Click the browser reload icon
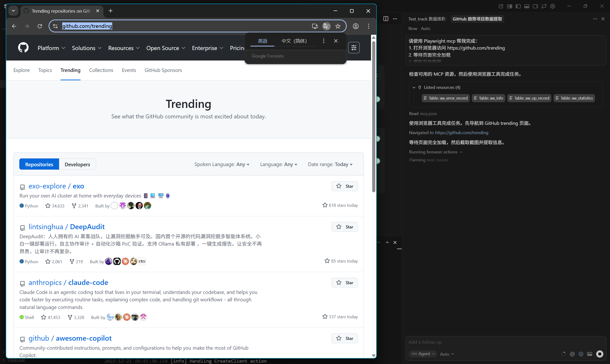Screen dimensions: 610x364 tap(40, 26)
